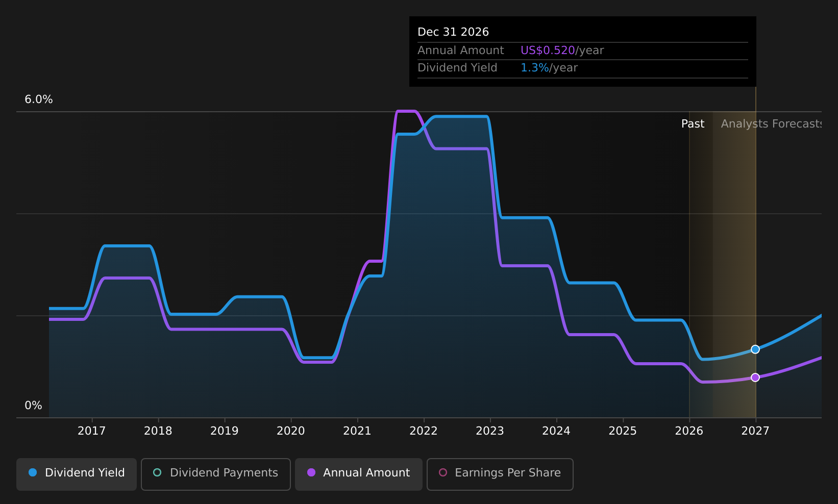Click the Dec 31 2026 tooltip date
Viewport: 838px width, 504px height.
453,32
